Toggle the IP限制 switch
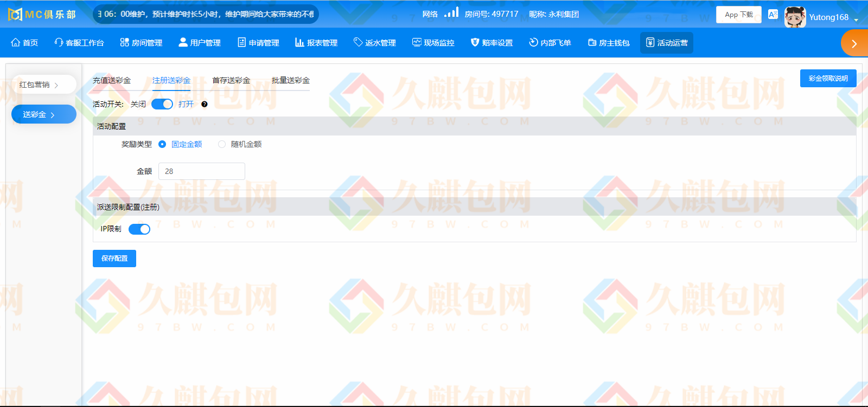 [x=139, y=229]
